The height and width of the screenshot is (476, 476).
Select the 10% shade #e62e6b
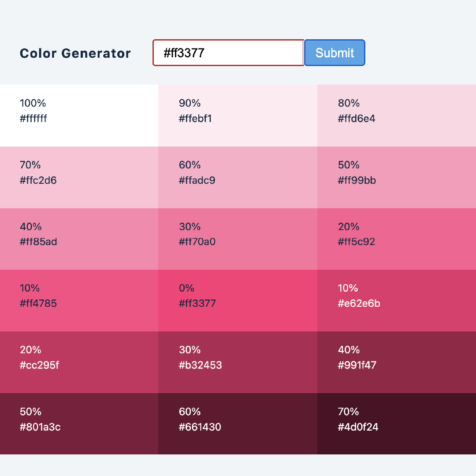396,300
